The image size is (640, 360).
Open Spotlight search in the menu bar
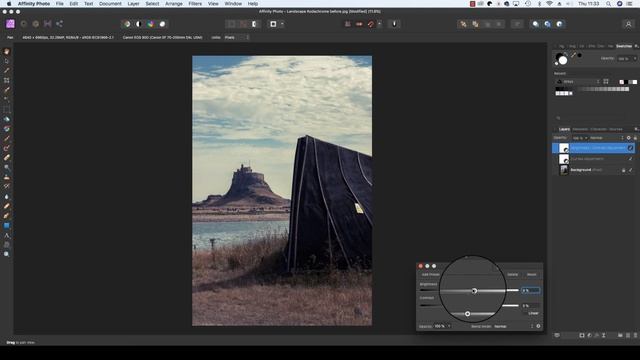(x=608, y=4)
